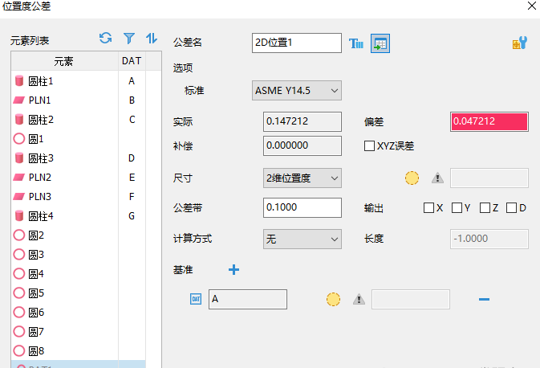Enable Y output checkbox
Viewport: 540px width, 368px height.
[x=457, y=208]
